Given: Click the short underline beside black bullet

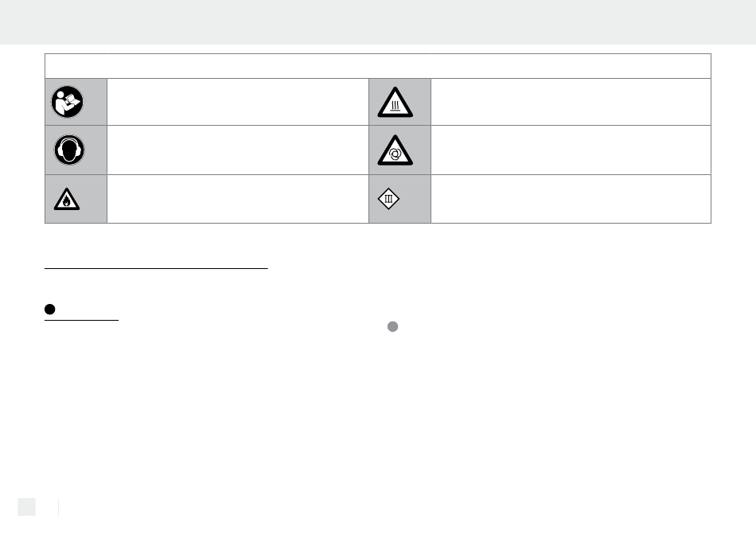Looking at the screenshot, I should (81, 320).
